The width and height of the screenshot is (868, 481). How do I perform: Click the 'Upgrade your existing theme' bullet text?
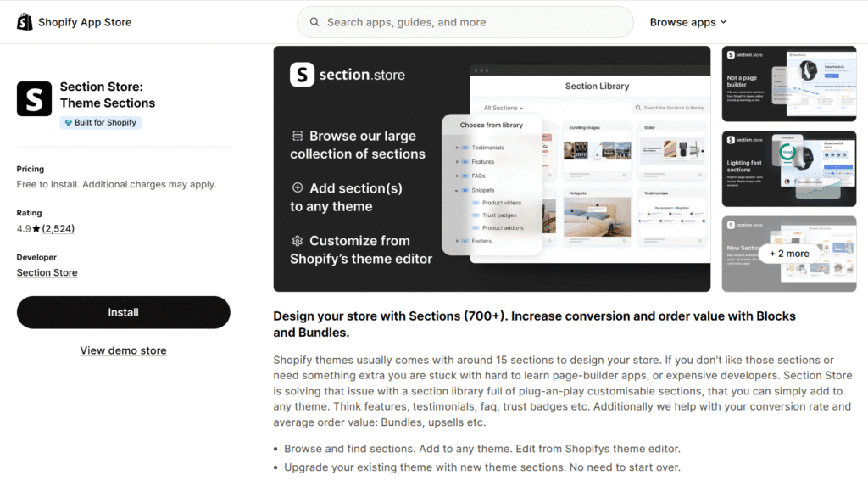(x=482, y=467)
